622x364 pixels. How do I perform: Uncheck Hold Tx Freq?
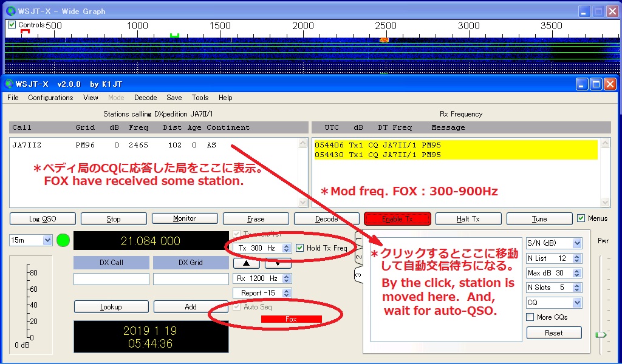tap(300, 248)
